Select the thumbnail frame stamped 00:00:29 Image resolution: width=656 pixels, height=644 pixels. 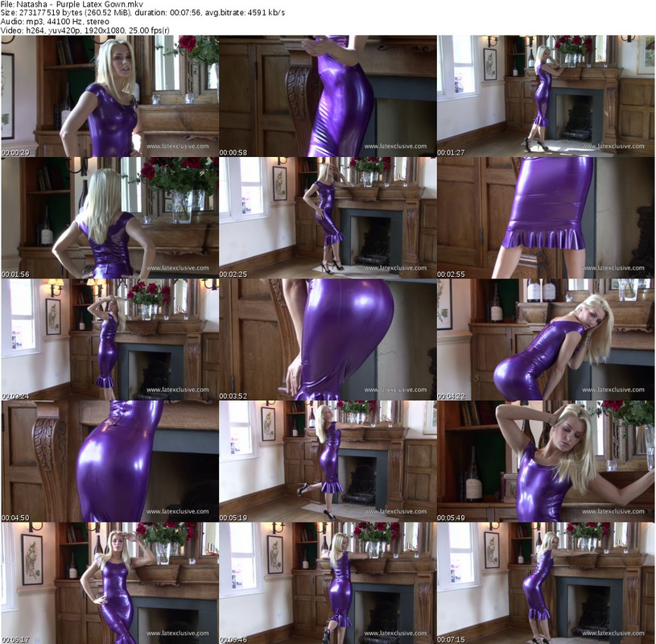pos(109,97)
